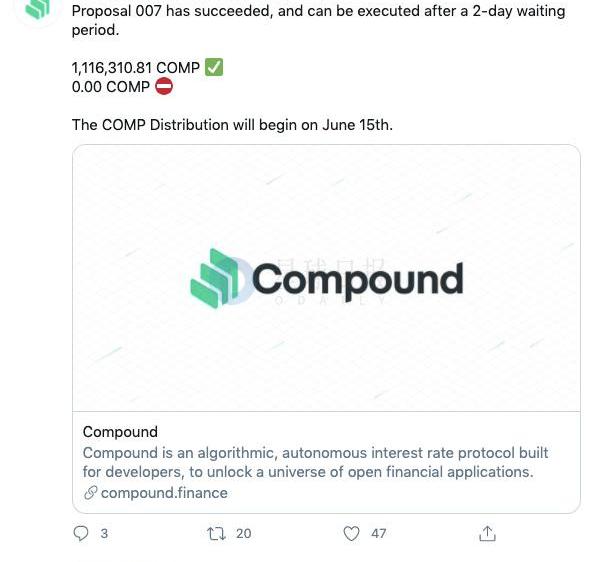Screen dimensions: 595x562
Task: Click the retweet arrows icon
Action: coord(216,534)
